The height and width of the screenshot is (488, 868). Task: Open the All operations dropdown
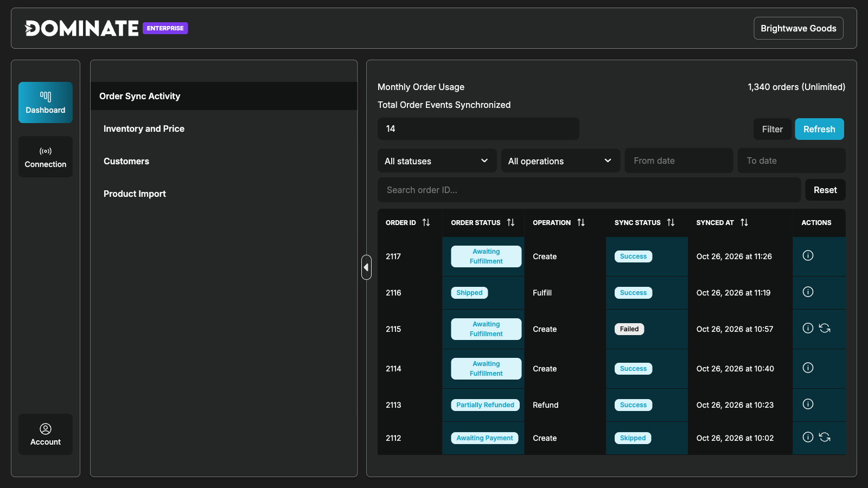[560, 160]
